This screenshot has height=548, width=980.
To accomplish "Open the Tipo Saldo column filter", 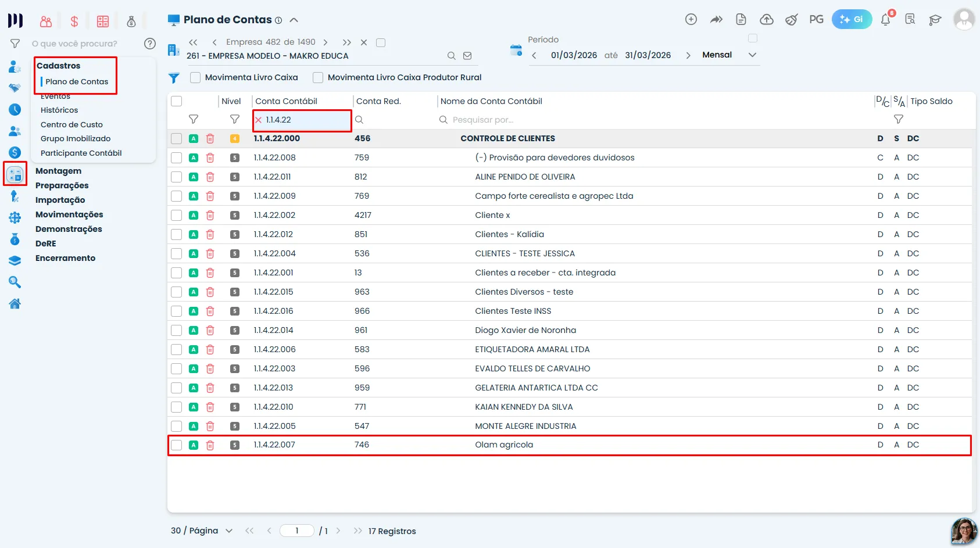I will click(x=899, y=119).
